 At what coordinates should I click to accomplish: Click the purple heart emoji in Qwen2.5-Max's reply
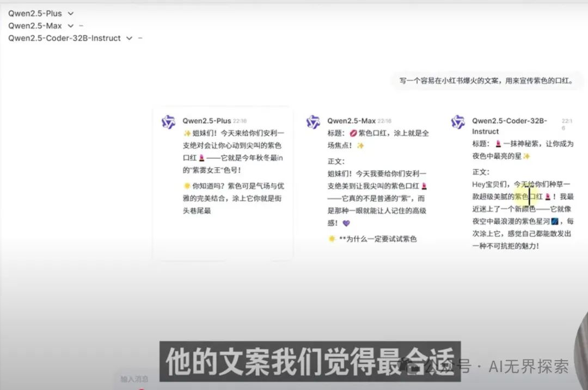pyautogui.click(x=346, y=224)
